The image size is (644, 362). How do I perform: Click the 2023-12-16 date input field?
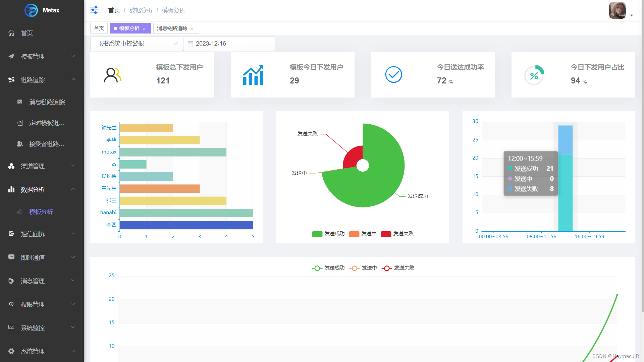(x=231, y=44)
